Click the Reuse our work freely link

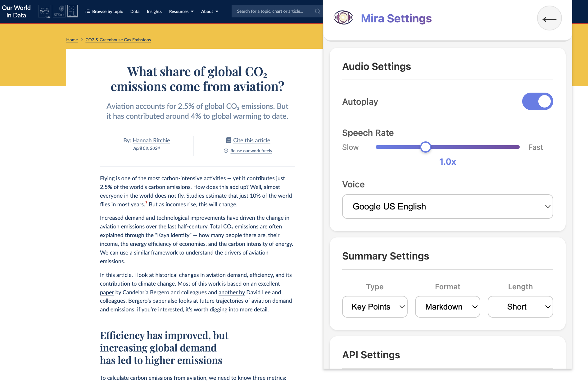(251, 151)
